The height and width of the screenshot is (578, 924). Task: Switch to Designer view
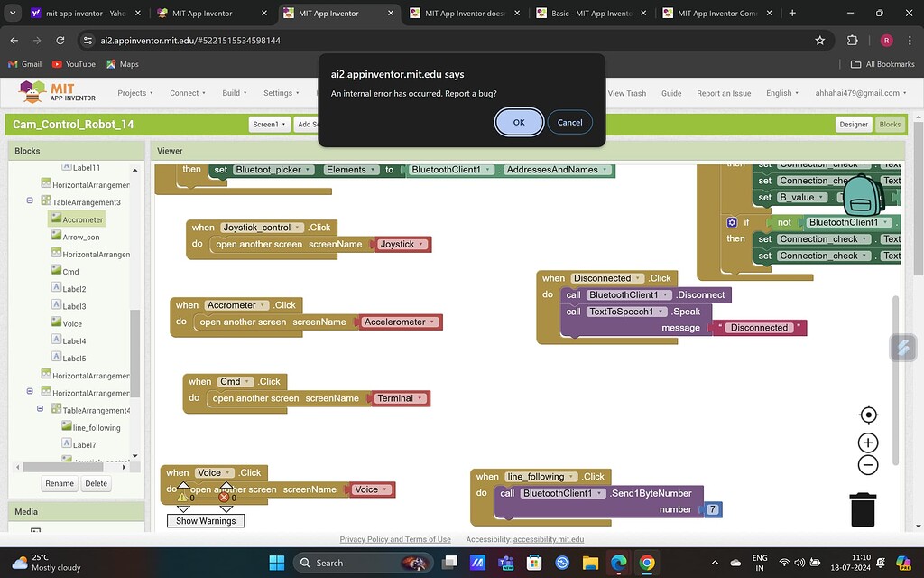tap(853, 125)
